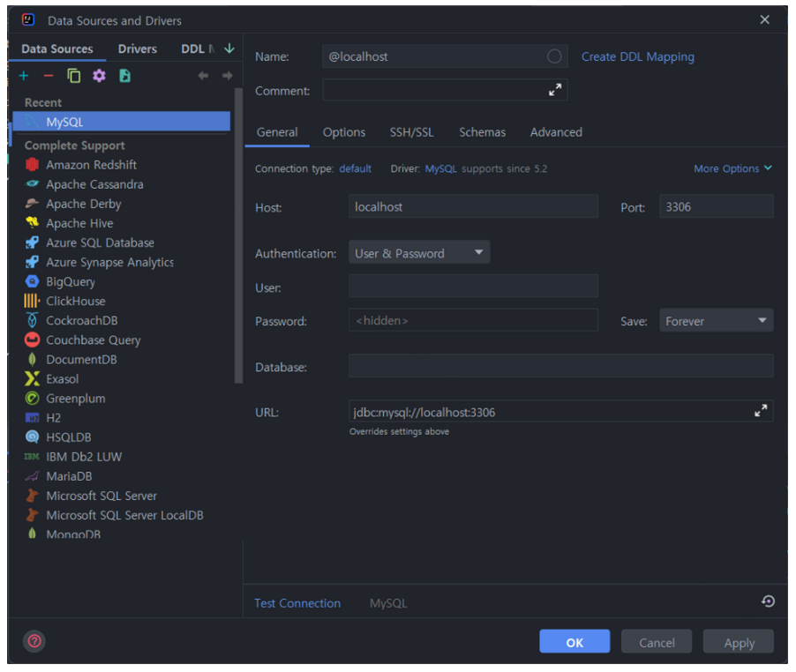The height and width of the screenshot is (672, 796).
Task: Focus the Name input field
Action: 444,56
